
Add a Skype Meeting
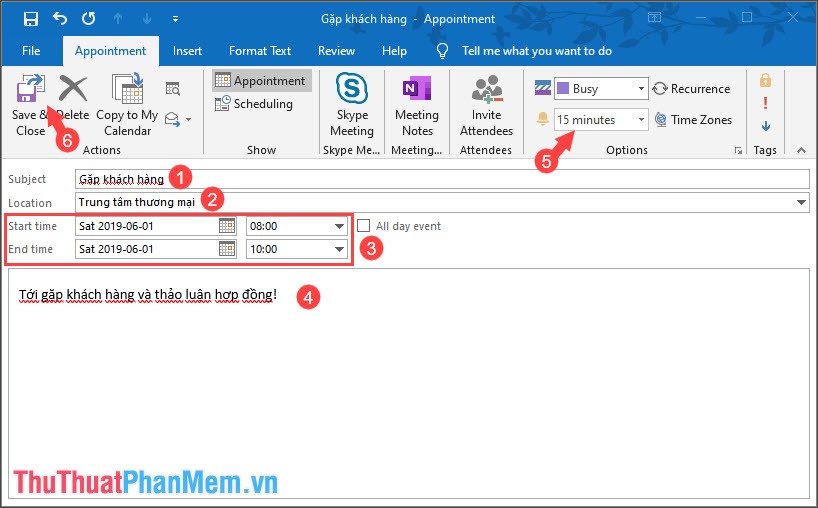352,105
